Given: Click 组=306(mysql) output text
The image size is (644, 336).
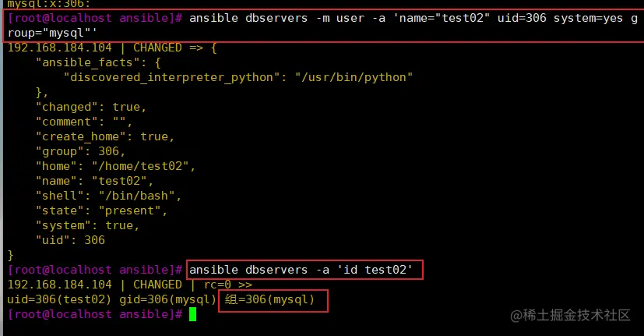Looking at the screenshot, I should pyautogui.click(x=269, y=299).
